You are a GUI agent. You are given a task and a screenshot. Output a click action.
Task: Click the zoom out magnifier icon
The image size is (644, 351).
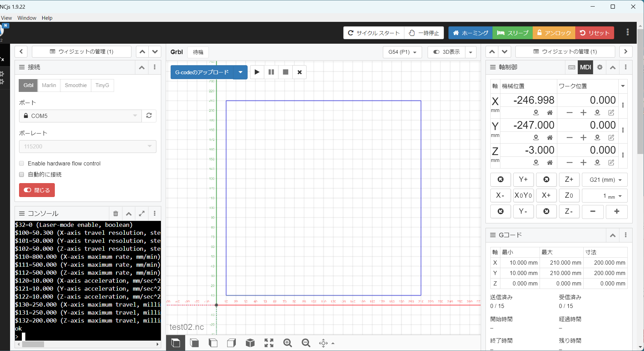[x=306, y=343]
